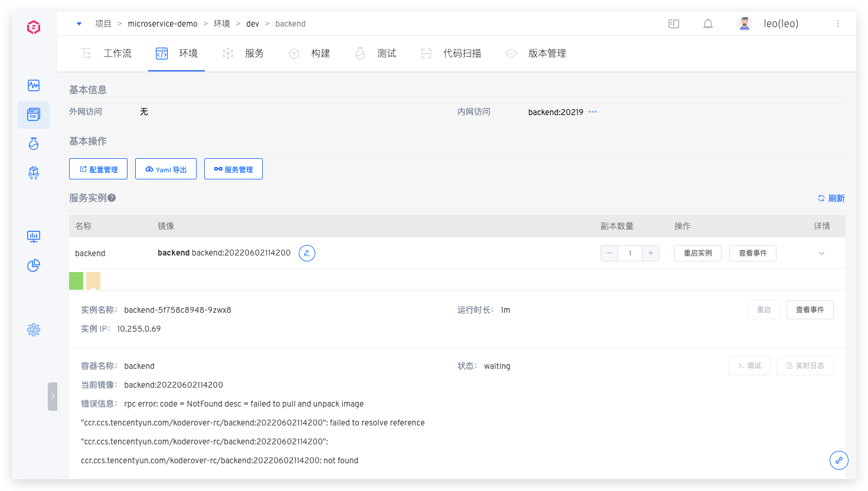Show more internal access addresses ellipsis
This screenshot has height=491, width=868.
593,112
